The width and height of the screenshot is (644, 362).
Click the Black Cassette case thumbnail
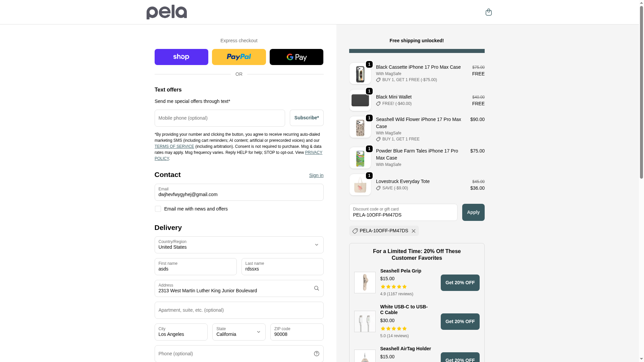click(x=360, y=73)
